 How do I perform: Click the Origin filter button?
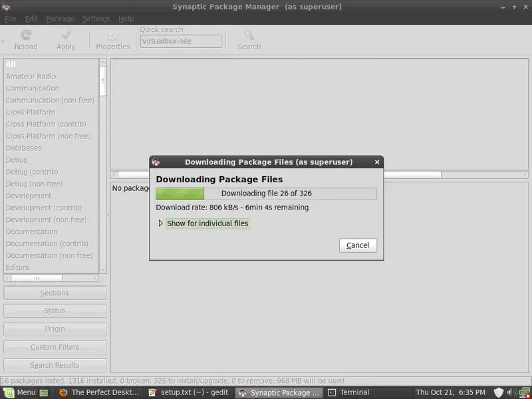[55, 329]
